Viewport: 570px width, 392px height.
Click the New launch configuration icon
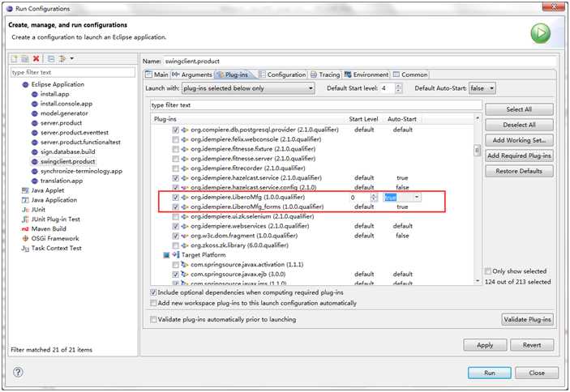[14, 58]
